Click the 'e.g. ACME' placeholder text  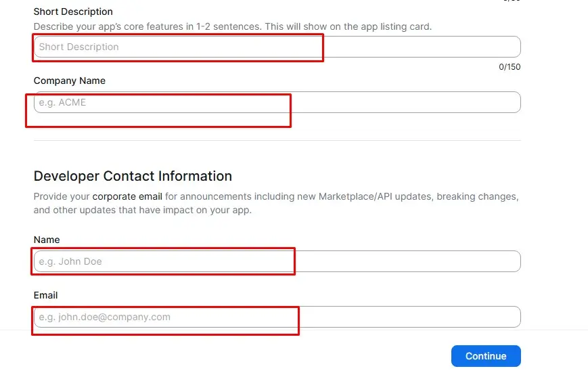click(x=62, y=102)
